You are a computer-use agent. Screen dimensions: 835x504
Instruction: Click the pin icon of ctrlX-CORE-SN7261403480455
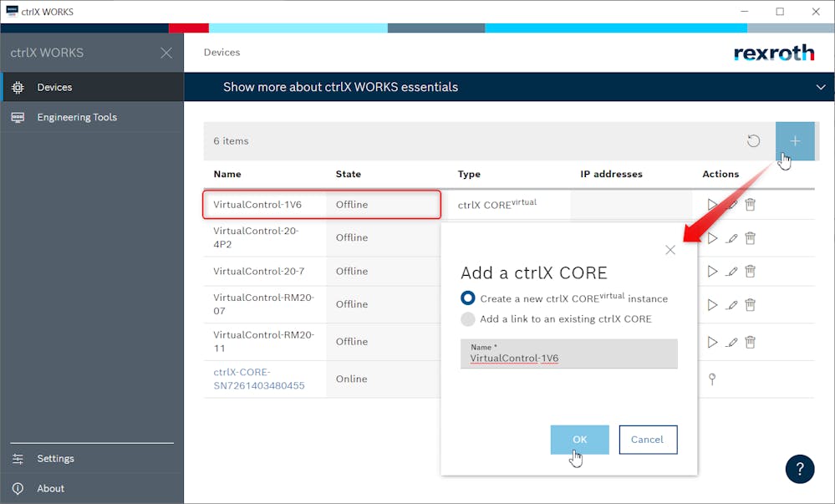[712, 379]
